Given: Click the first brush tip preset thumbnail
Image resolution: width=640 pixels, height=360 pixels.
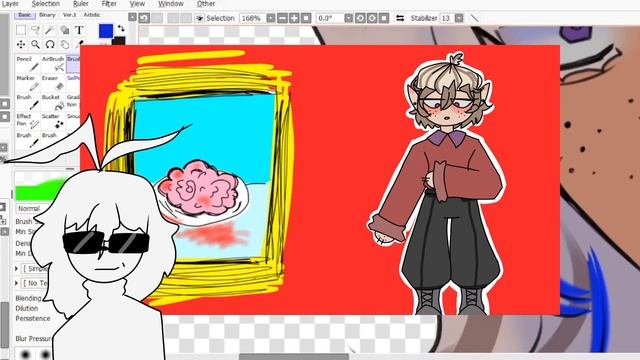Looking at the screenshot, I should (x=25, y=354).
